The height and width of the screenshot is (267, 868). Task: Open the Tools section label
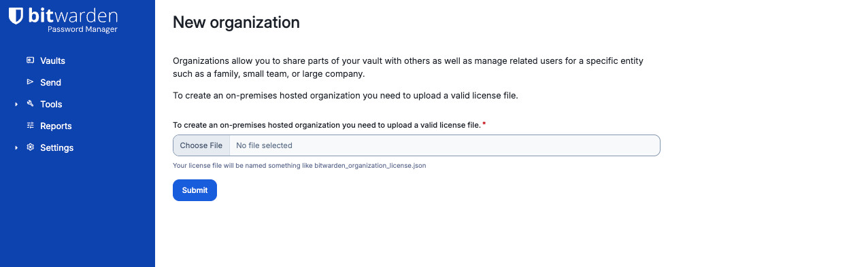pyautogui.click(x=51, y=104)
